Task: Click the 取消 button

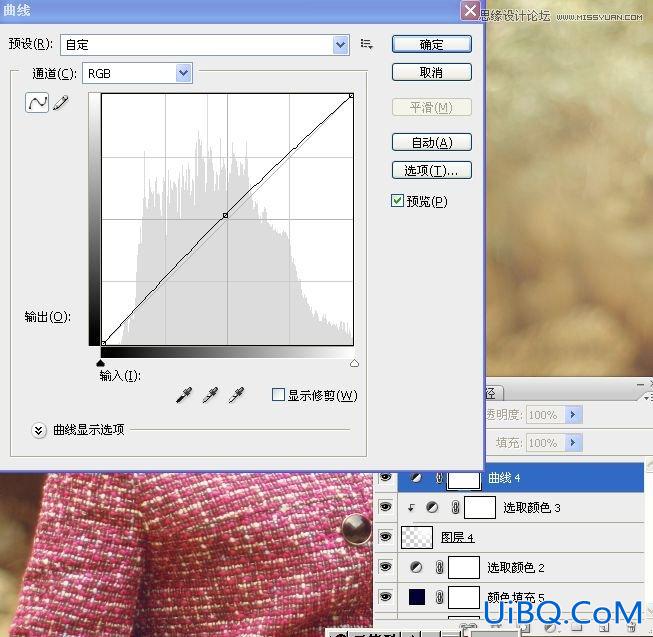Action: pyautogui.click(x=432, y=72)
